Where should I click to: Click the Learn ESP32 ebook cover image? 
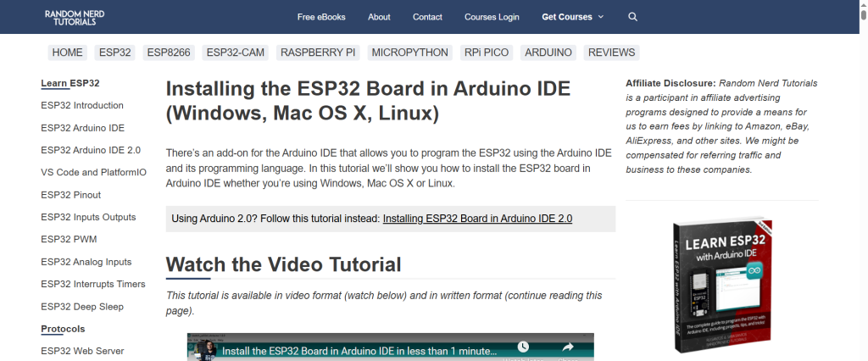722,286
